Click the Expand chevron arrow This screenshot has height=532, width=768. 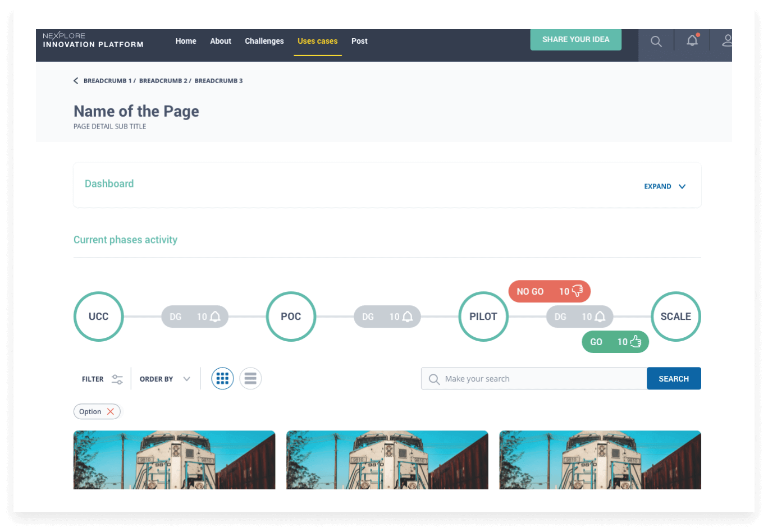pyautogui.click(x=682, y=186)
